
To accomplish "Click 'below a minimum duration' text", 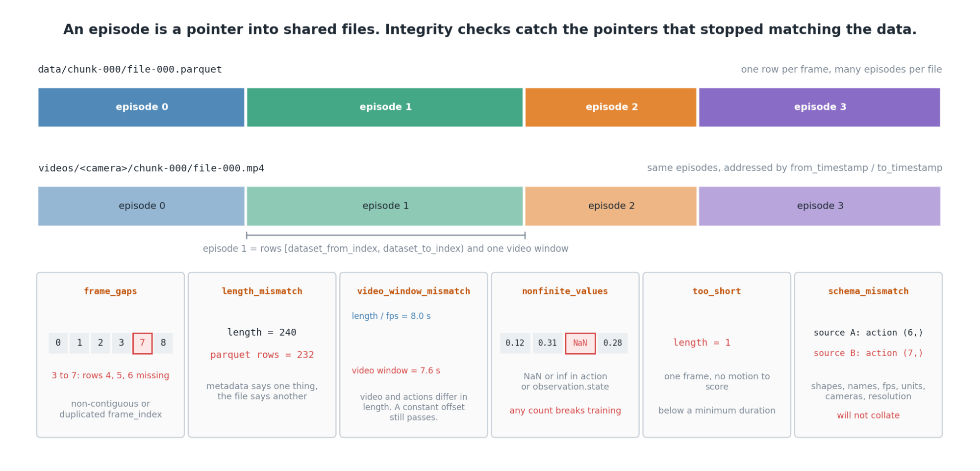I will point(717,411).
